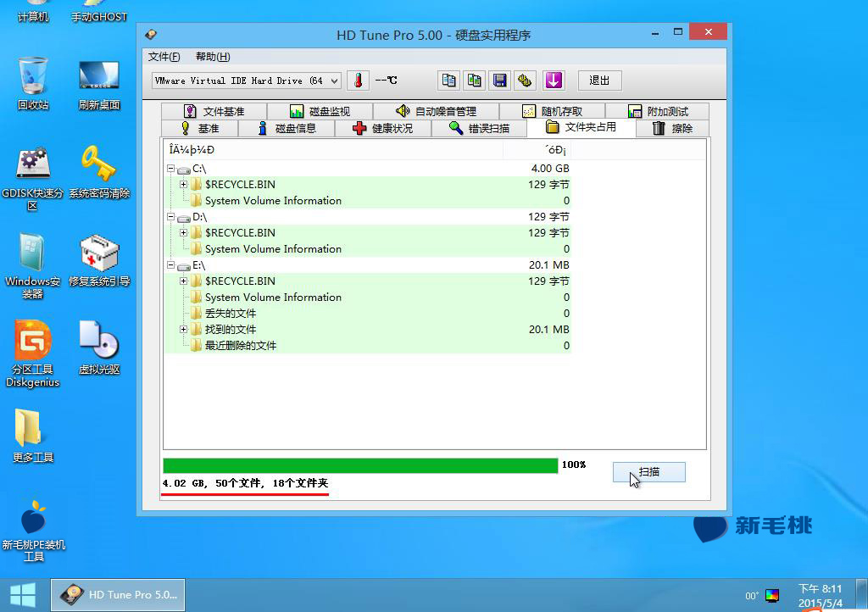This screenshot has width=868, height=612.
Task: Click the thermometer temperature icon
Action: click(359, 81)
